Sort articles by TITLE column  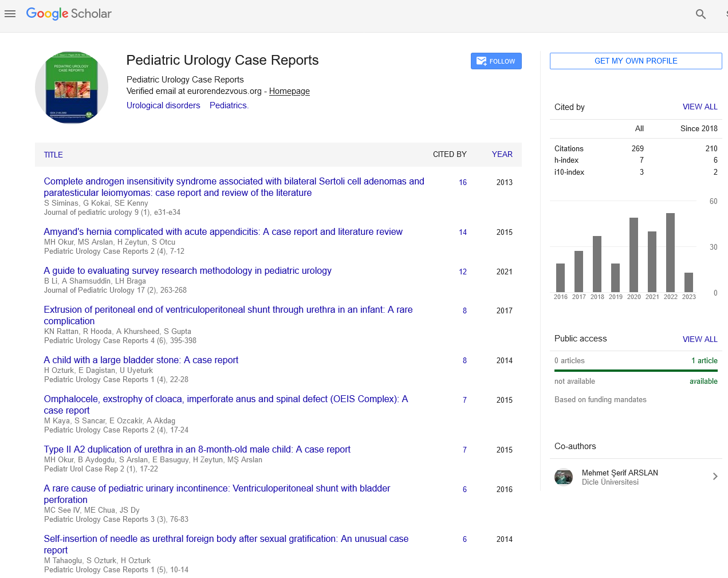pos(53,155)
